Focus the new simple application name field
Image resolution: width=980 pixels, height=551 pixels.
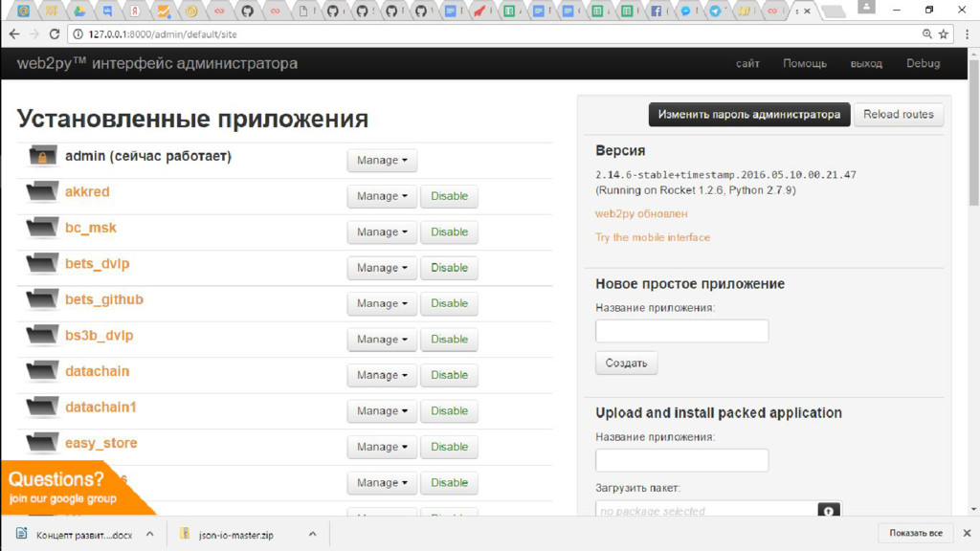[x=681, y=331]
